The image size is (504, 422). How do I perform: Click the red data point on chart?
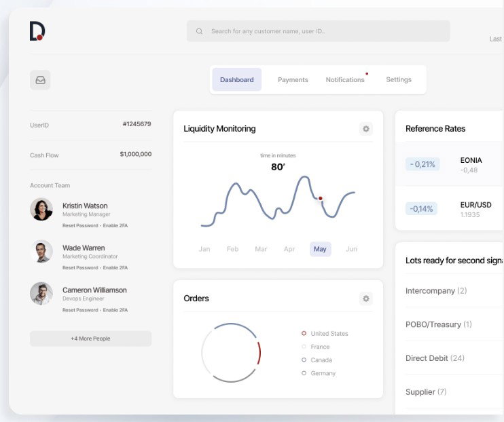click(x=321, y=199)
